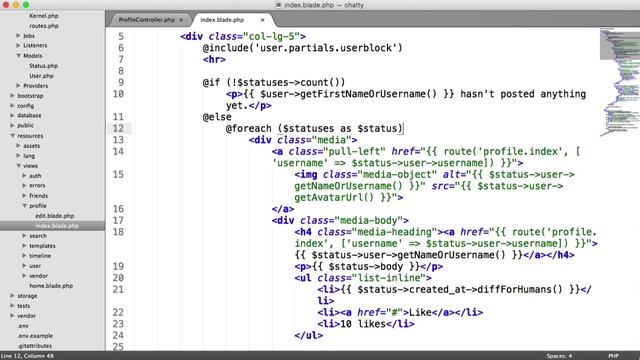The height and width of the screenshot is (360, 640).
Task: Close the index.blade.php tab
Action: point(262,20)
